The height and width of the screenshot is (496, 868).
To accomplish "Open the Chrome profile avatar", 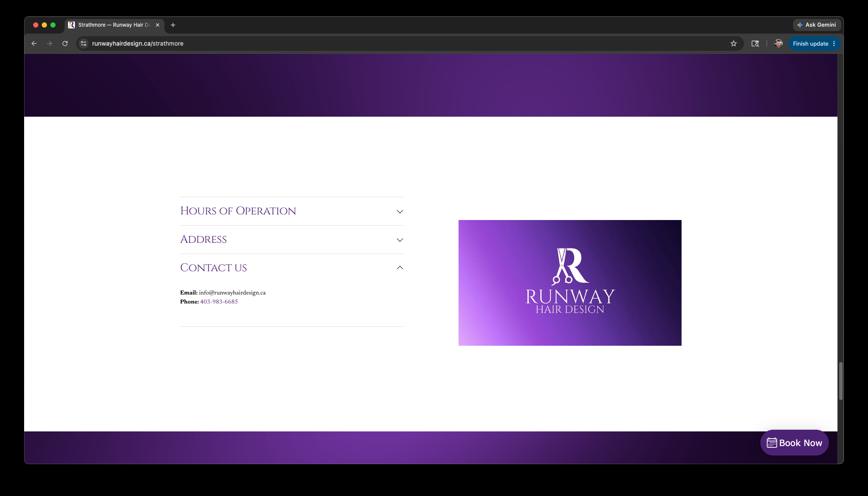I will (x=778, y=43).
